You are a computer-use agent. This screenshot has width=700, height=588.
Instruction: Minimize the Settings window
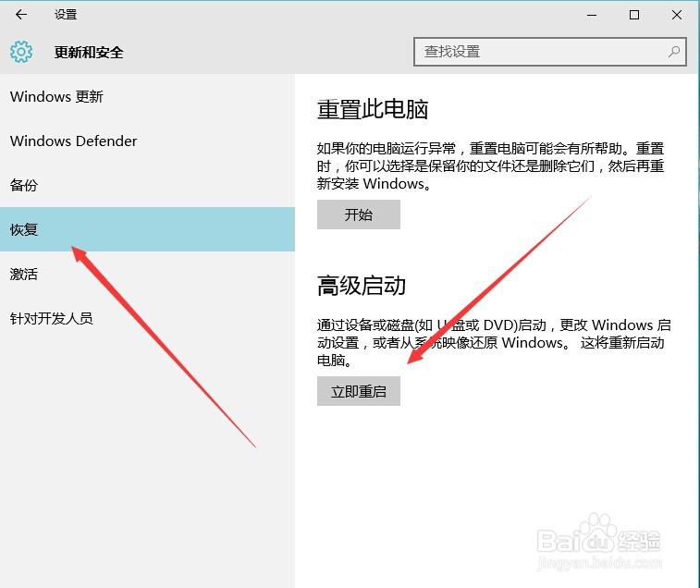(x=592, y=15)
